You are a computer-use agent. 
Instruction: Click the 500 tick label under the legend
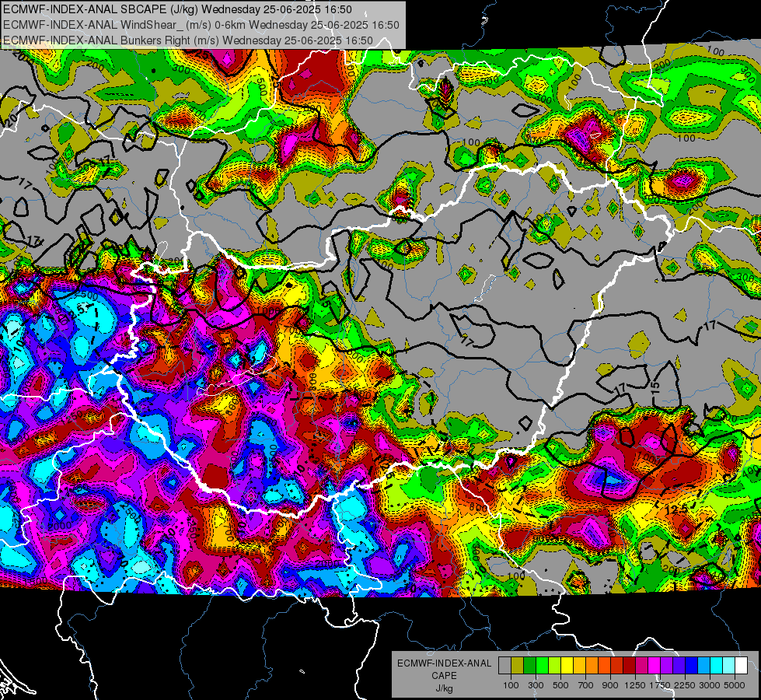coord(560,685)
